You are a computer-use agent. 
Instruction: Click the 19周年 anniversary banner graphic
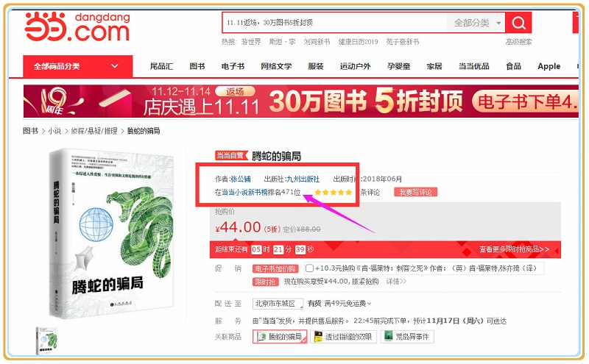tap(53, 101)
